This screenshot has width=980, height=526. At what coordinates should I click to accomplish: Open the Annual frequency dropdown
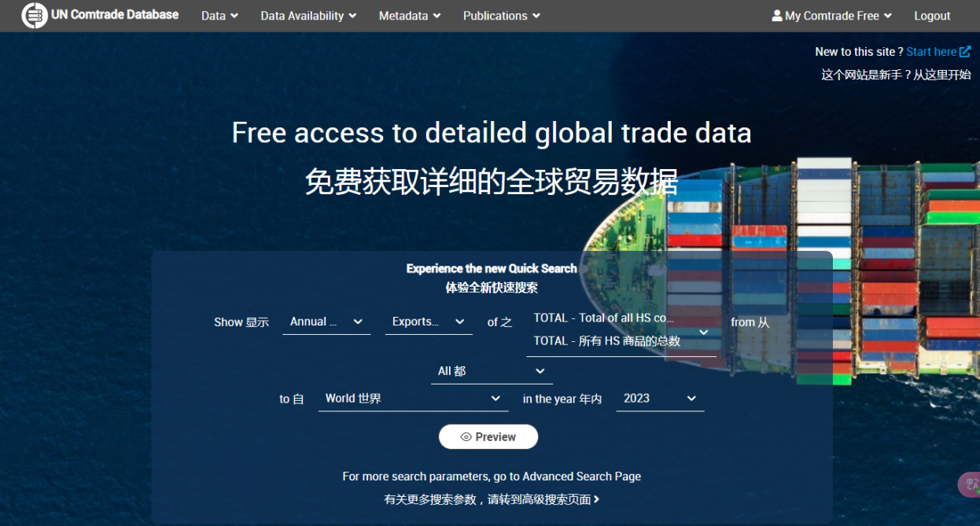tap(326, 321)
